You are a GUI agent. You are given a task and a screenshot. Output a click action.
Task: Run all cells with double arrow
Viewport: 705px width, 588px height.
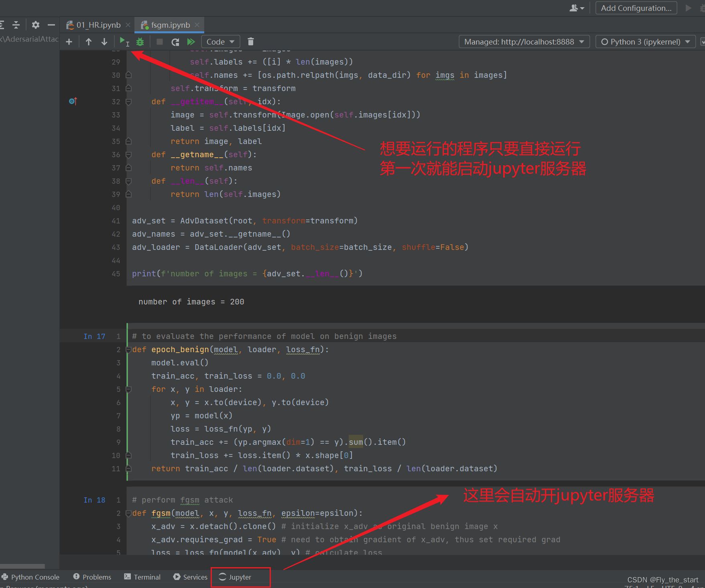pyautogui.click(x=191, y=42)
